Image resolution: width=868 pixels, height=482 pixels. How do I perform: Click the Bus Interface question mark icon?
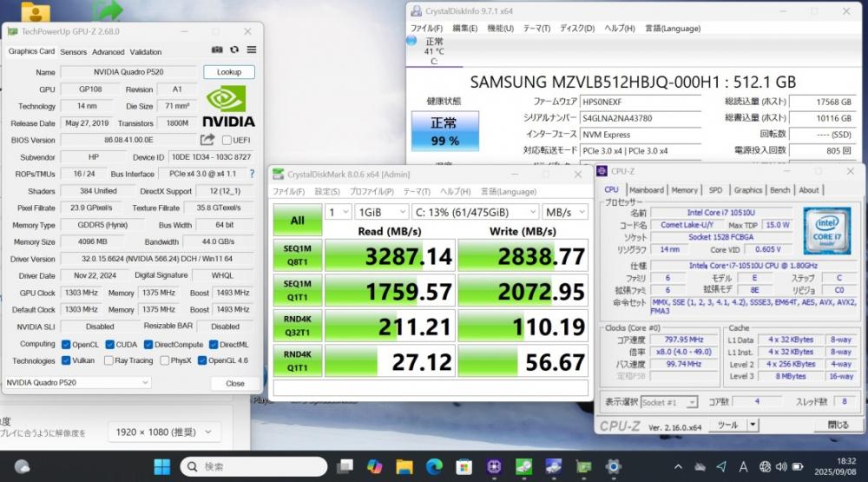(x=252, y=174)
